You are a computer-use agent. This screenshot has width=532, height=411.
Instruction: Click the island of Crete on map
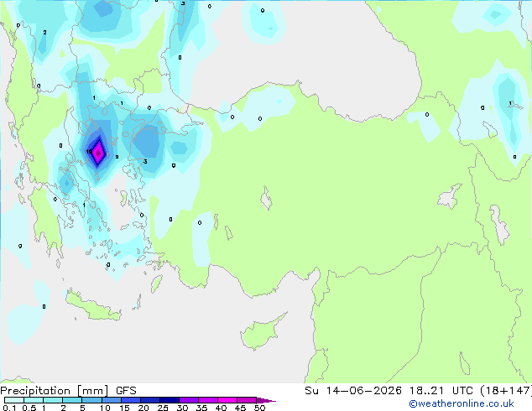[93, 306]
